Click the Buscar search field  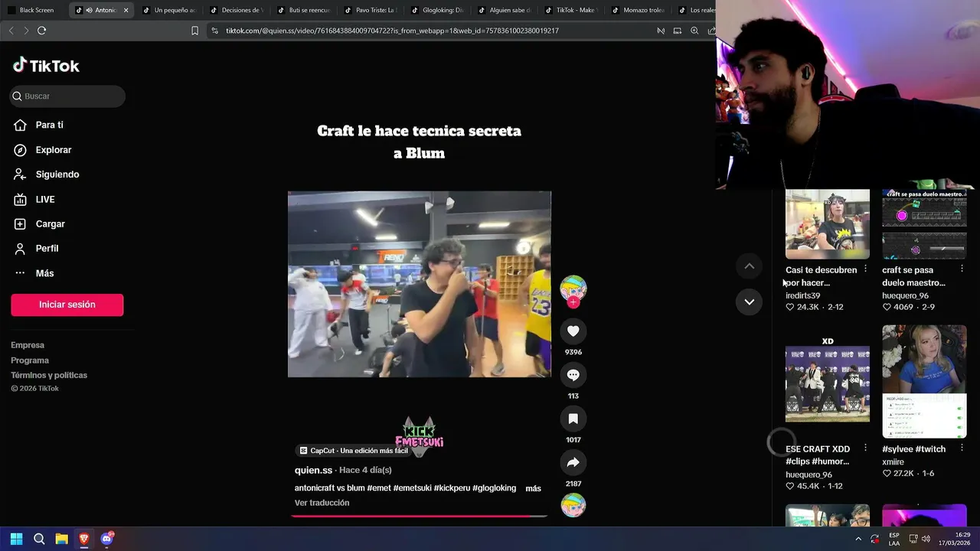(x=67, y=96)
